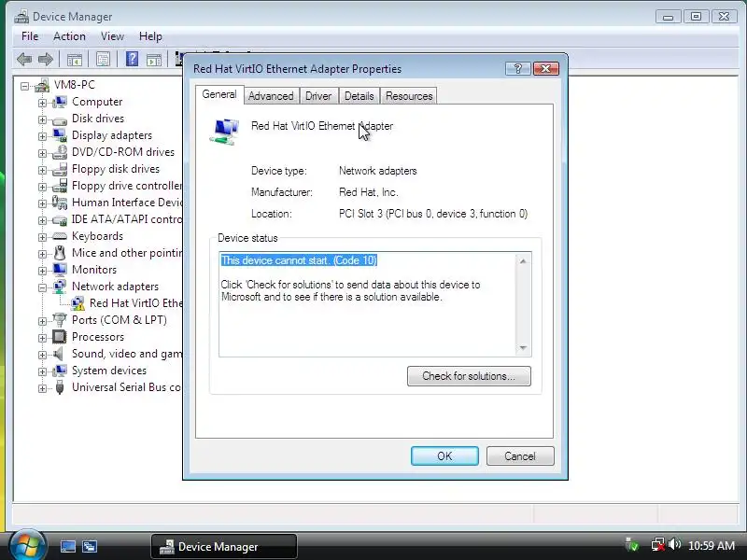This screenshot has height=560, width=747.
Task: Click the Mice and other pointing devices icon
Action: click(x=60, y=253)
